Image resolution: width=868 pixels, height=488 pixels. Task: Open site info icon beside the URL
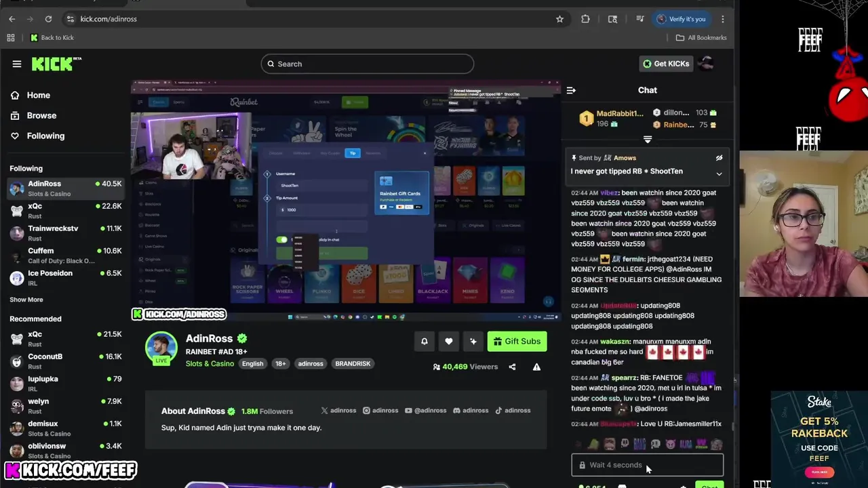pos(70,19)
